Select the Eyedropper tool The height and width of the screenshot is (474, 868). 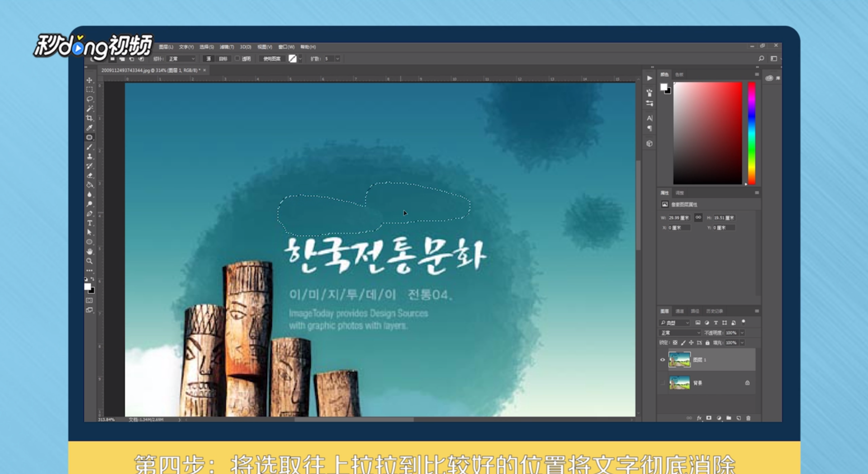[x=90, y=128]
